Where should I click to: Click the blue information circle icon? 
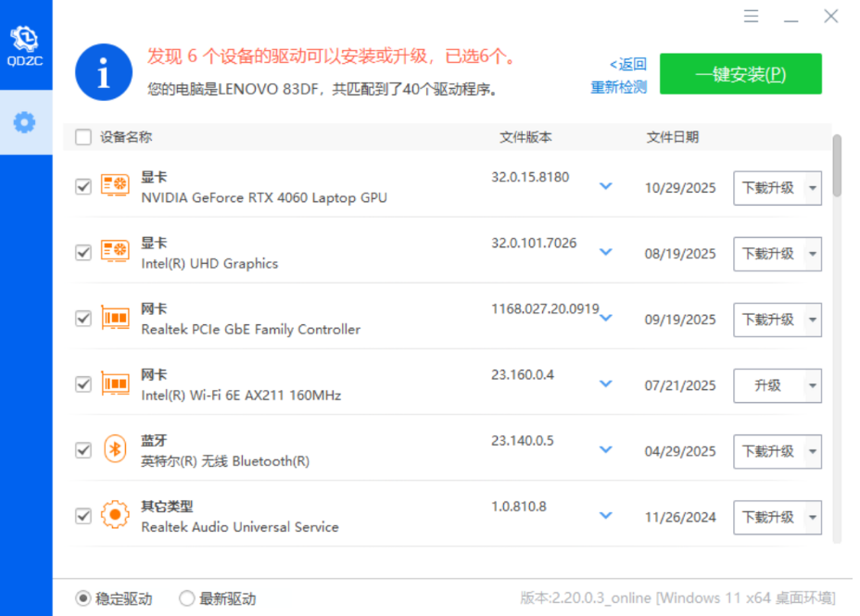tap(103, 73)
